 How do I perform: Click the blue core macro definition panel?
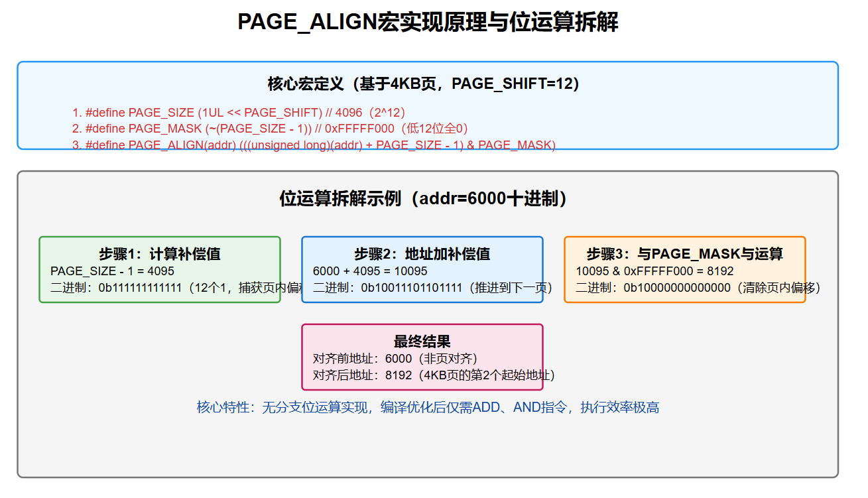(x=434, y=105)
